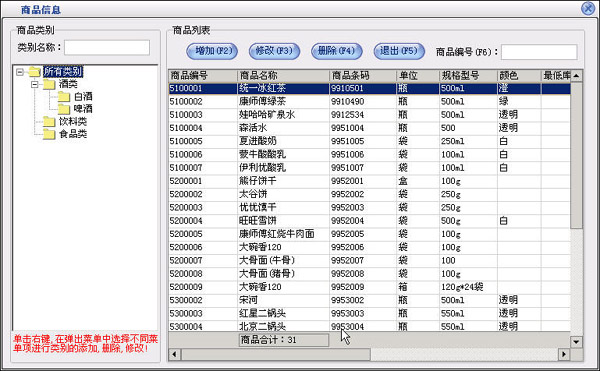Screen dimensions: 600x371
Task: Click the 退出(F5) button
Action: [399, 51]
